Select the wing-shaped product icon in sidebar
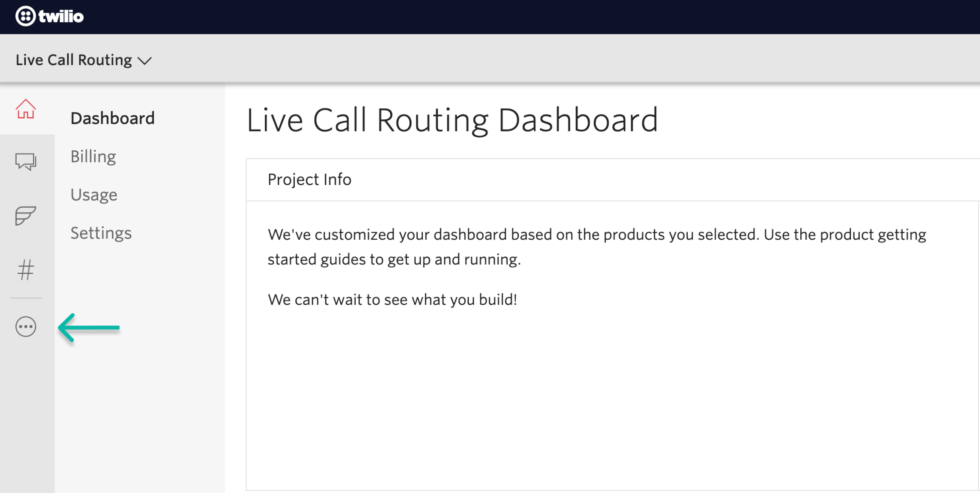 coord(25,215)
